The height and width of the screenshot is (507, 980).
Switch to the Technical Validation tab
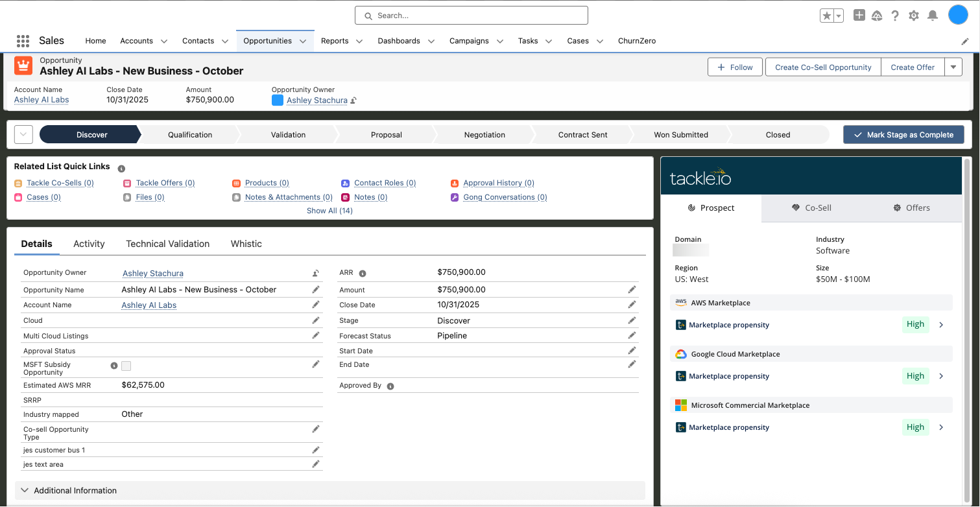point(167,244)
